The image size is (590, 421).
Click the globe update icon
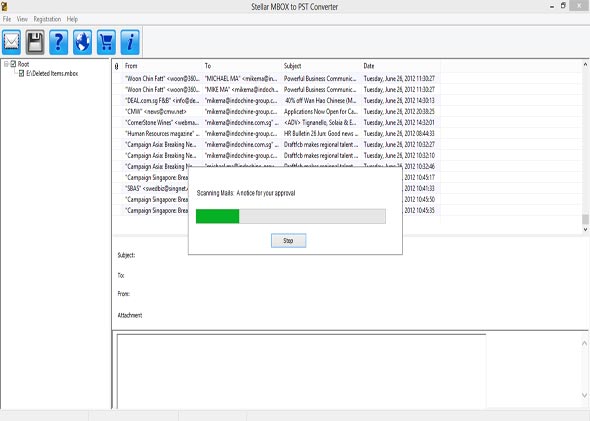pyautogui.click(x=82, y=42)
